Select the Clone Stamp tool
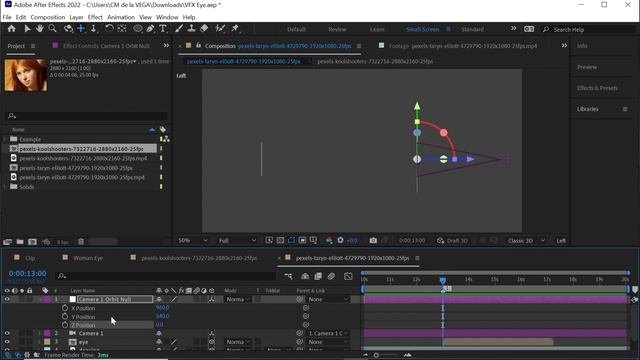Image resolution: width=640 pixels, height=360 pixels. pos(191,29)
